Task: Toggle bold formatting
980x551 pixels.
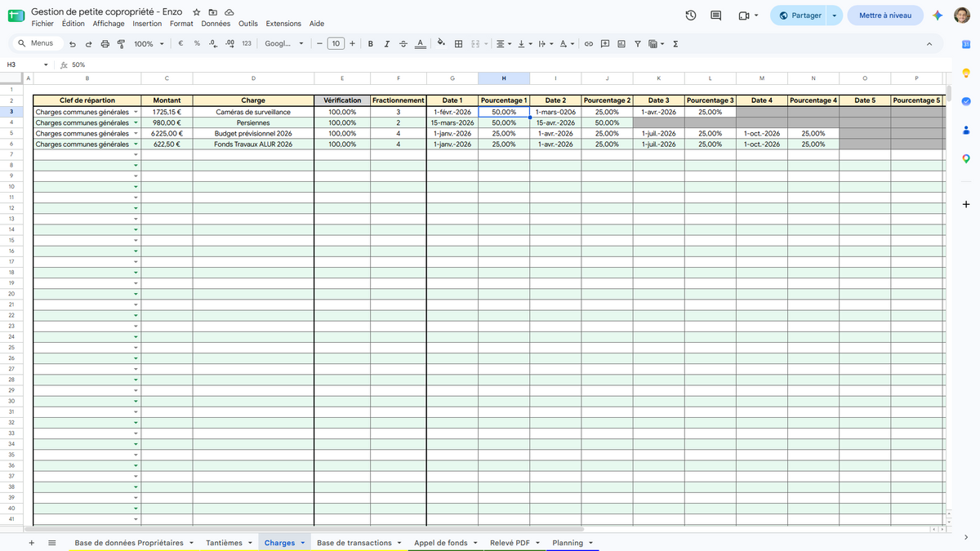Action: click(x=371, y=43)
